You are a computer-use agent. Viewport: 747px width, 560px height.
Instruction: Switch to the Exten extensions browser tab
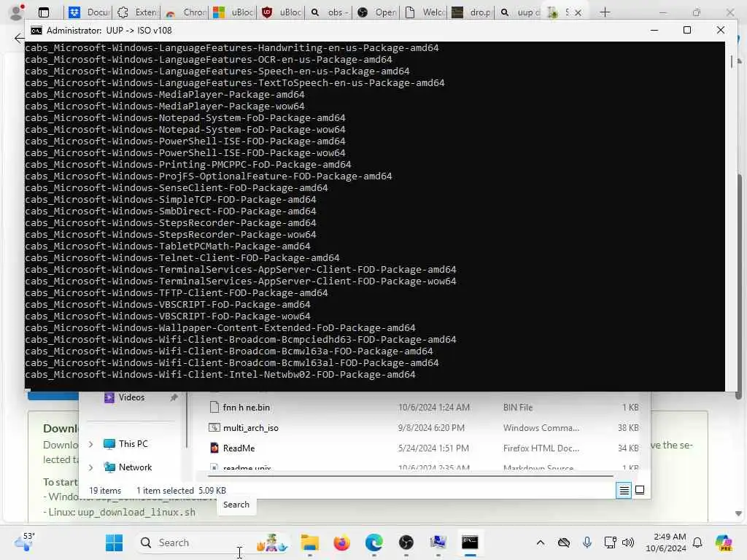(x=137, y=12)
